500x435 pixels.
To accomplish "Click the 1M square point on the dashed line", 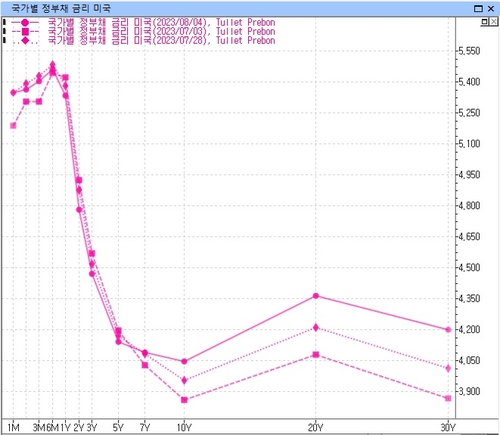I will [13, 126].
